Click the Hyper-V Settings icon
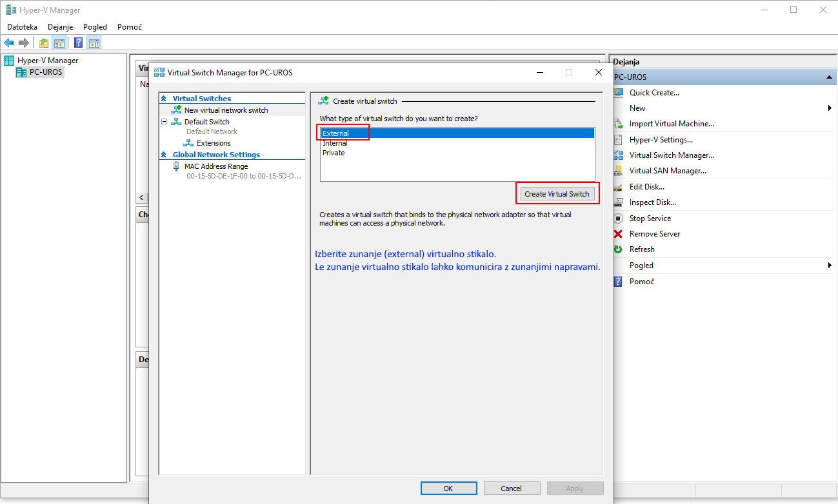Screen dimensions: 838x504 click(x=619, y=139)
